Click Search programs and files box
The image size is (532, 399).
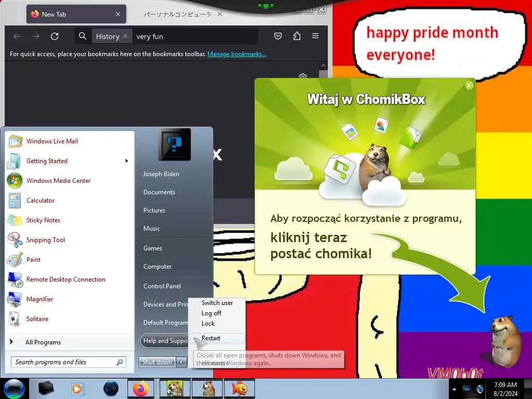(68, 362)
